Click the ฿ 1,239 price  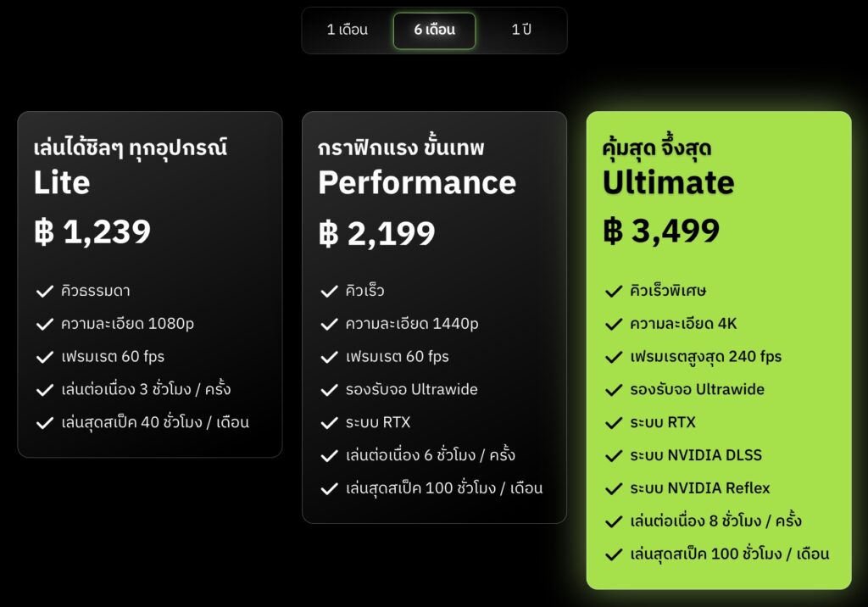pos(92,231)
